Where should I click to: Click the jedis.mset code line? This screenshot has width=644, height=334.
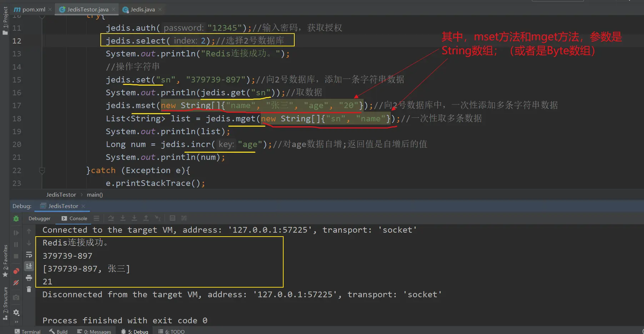(x=331, y=105)
